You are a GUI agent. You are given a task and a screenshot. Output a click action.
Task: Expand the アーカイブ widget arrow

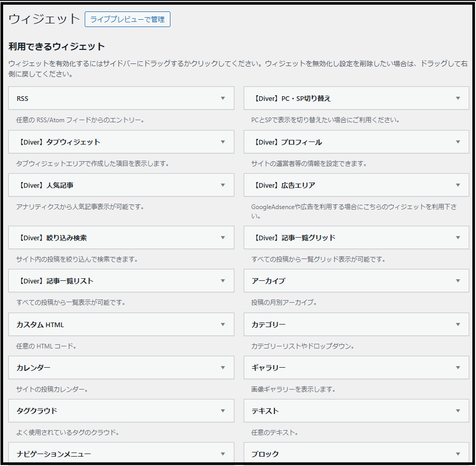tap(458, 281)
